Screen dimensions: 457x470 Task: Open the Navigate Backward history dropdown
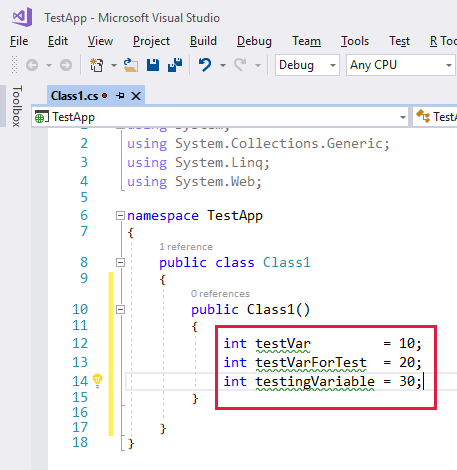49,65
